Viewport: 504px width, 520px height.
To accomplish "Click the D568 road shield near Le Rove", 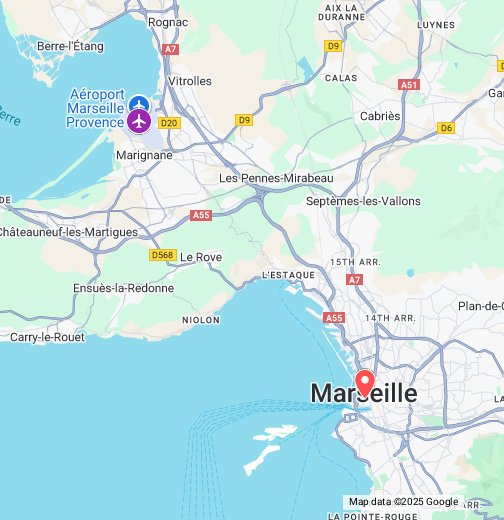I will [x=163, y=255].
